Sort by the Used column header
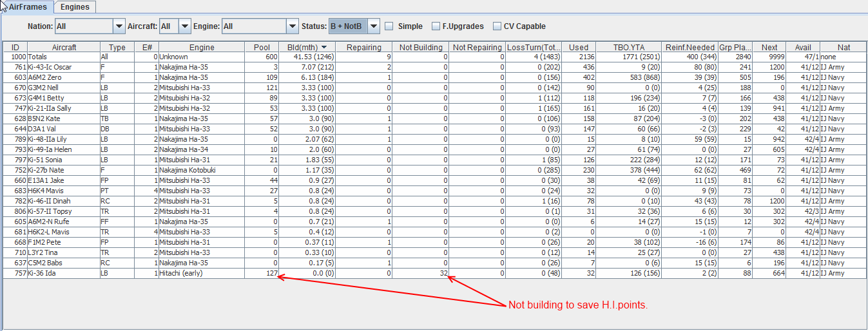The width and height of the screenshot is (868, 331). pyautogui.click(x=579, y=47)
